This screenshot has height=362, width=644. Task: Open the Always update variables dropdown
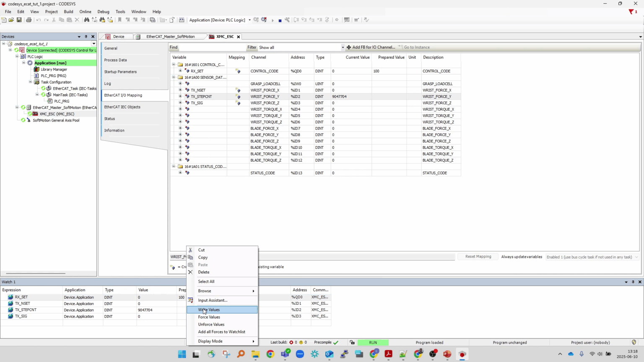pyautogui.click(x=591, y=257)
